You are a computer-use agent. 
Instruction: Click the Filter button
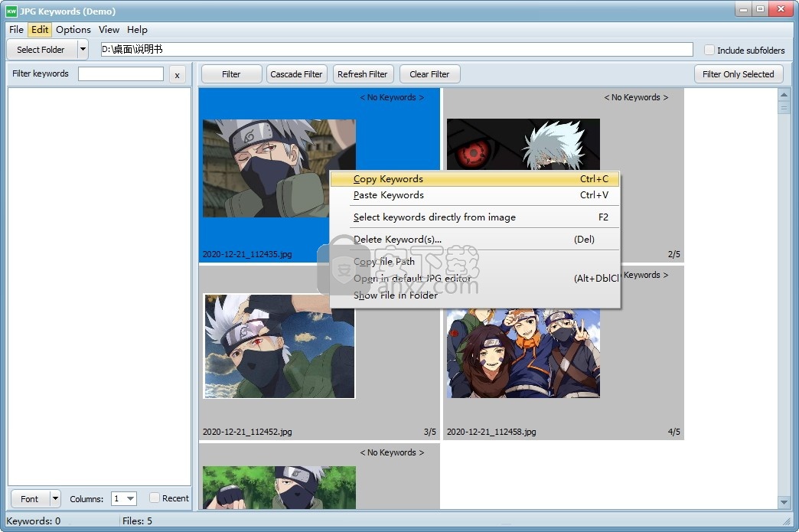pos(231,74)
